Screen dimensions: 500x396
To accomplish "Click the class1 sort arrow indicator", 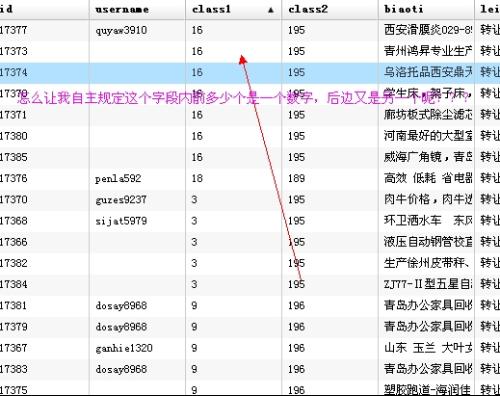I will [271, 10].
